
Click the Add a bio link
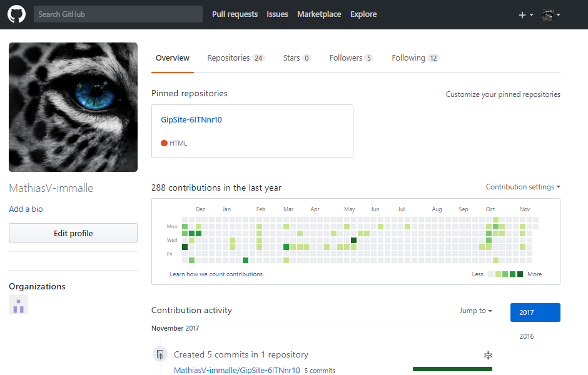click(x=26, y=209)
